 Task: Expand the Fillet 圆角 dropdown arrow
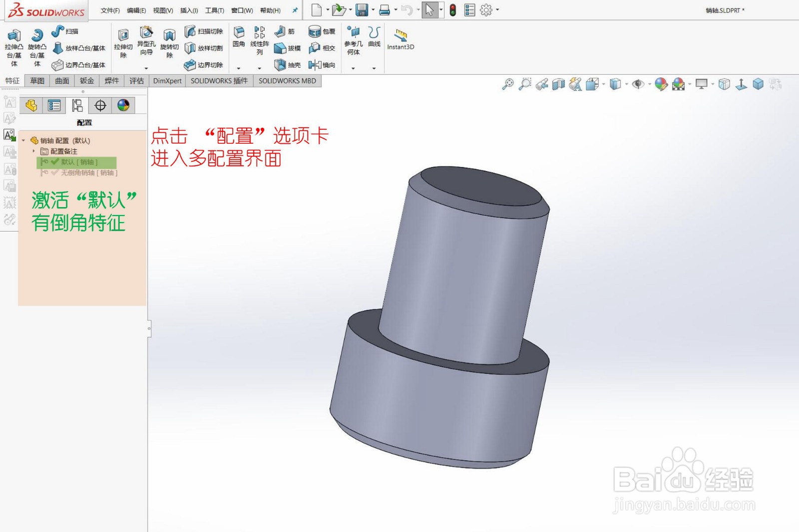click(x=239, y=68)
